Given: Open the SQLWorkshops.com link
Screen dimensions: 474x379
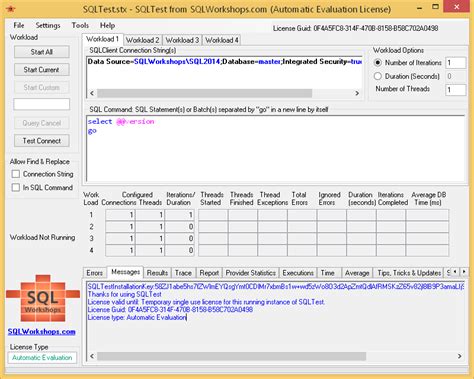Looking at the screenshot, I should tap(42, 331).
